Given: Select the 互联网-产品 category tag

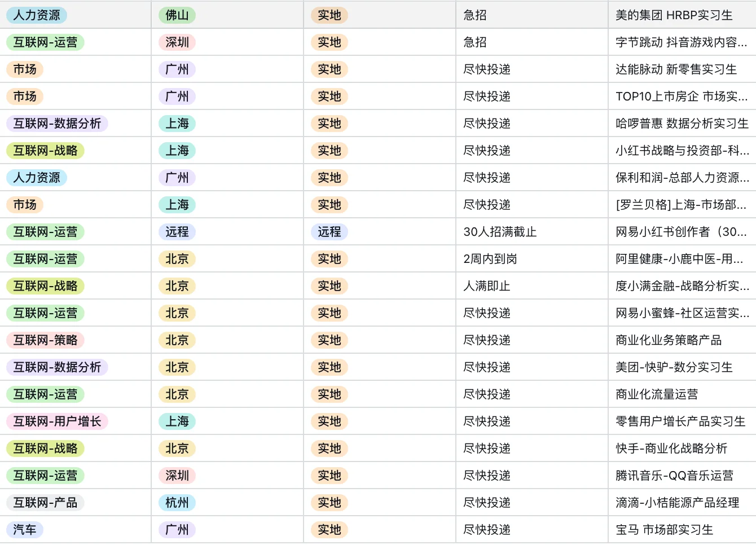Looking at the screenshot, I should click(x=45, y=503).
